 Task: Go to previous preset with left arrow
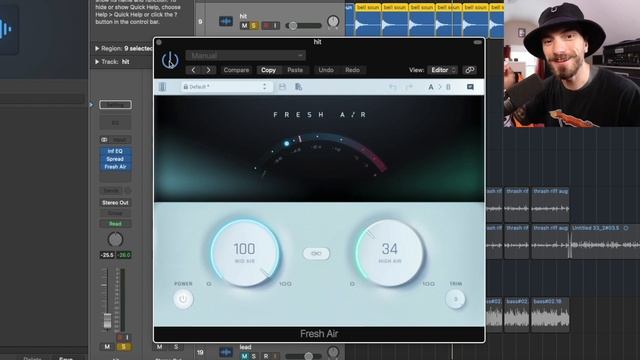click(x=193, y=70)
